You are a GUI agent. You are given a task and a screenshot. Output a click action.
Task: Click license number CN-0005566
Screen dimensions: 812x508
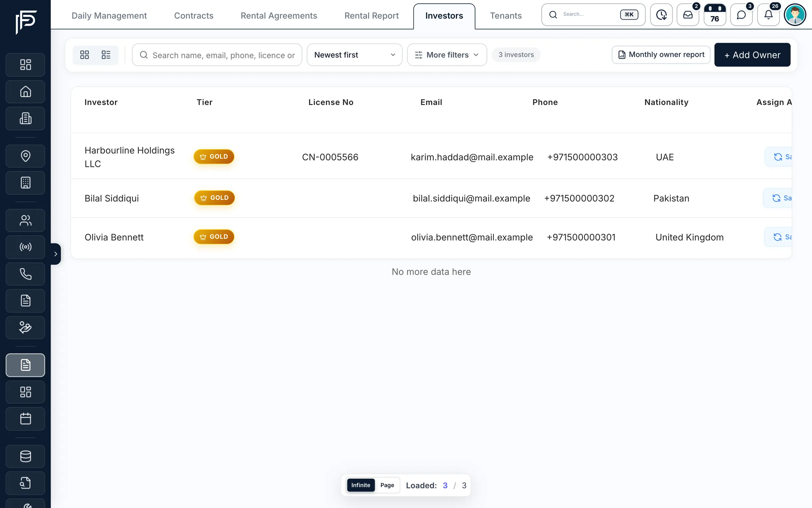330,157
